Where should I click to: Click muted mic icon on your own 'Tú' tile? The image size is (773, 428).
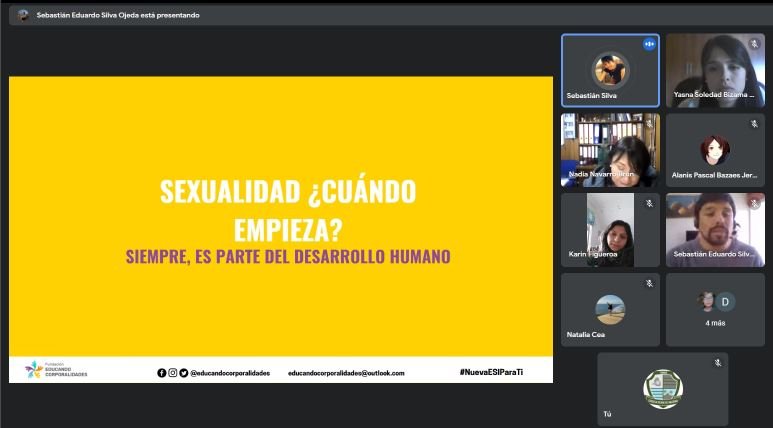[x=717, y=362]
